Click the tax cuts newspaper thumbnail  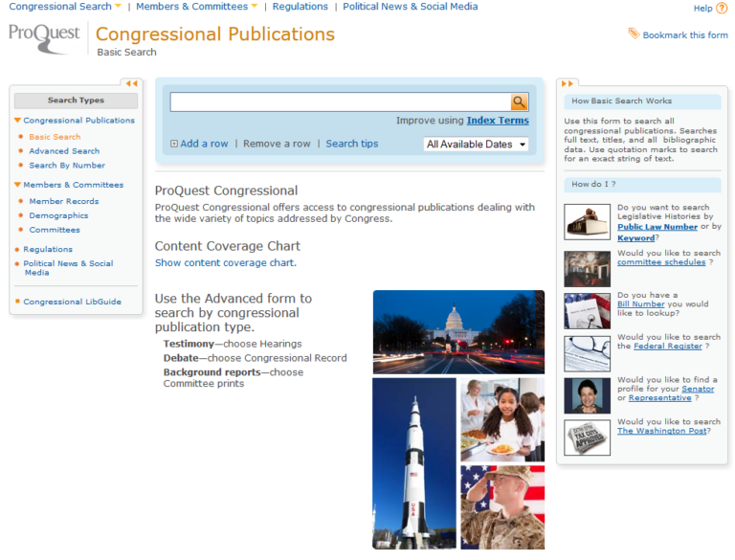(x=587, y=437)
